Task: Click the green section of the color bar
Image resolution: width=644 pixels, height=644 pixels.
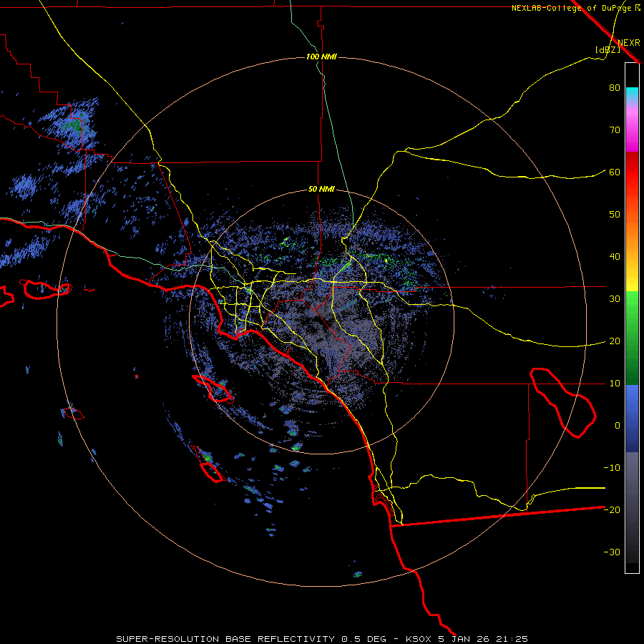Action: click(632, 338)
